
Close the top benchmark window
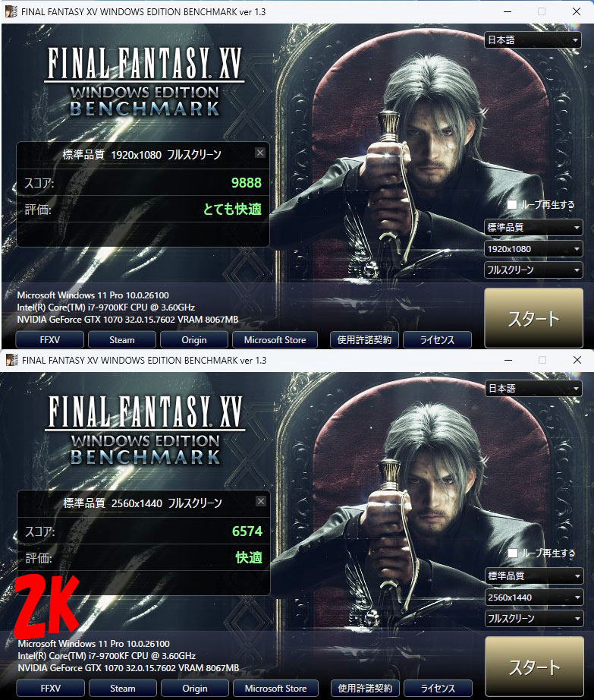click(576, 11)
